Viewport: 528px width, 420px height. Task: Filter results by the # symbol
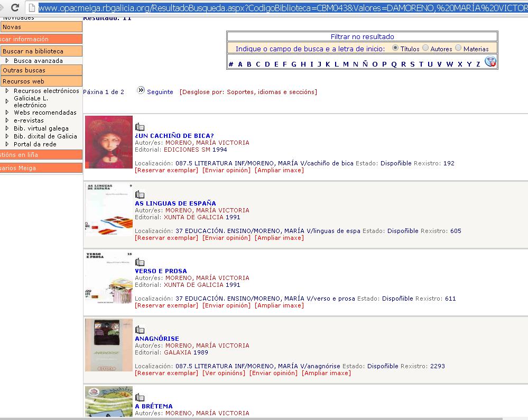pos(230,64)
